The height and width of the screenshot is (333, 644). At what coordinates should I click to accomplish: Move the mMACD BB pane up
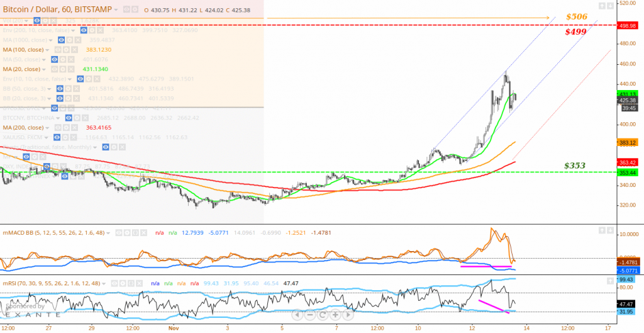[602, 230]
